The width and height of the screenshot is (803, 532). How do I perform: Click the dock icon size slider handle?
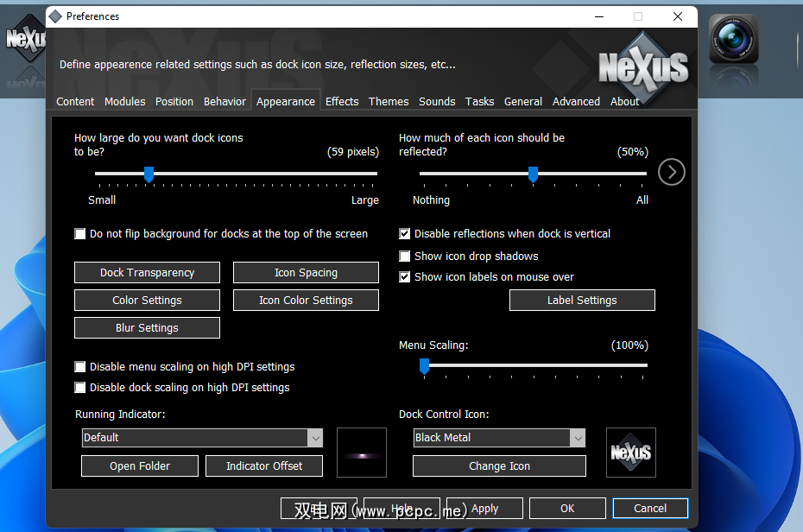[149, 174]
